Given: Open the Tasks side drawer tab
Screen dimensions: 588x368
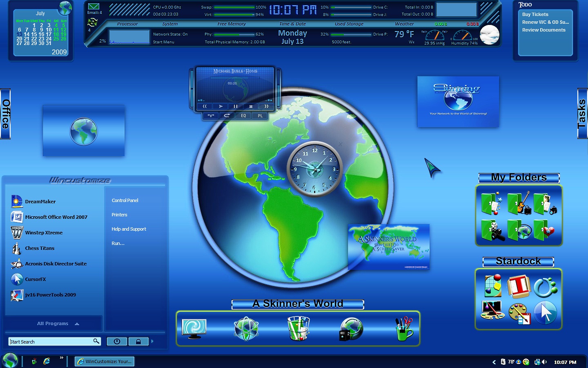Looking at the screenshot, I should pyautogui.click(x=583, y=114).
